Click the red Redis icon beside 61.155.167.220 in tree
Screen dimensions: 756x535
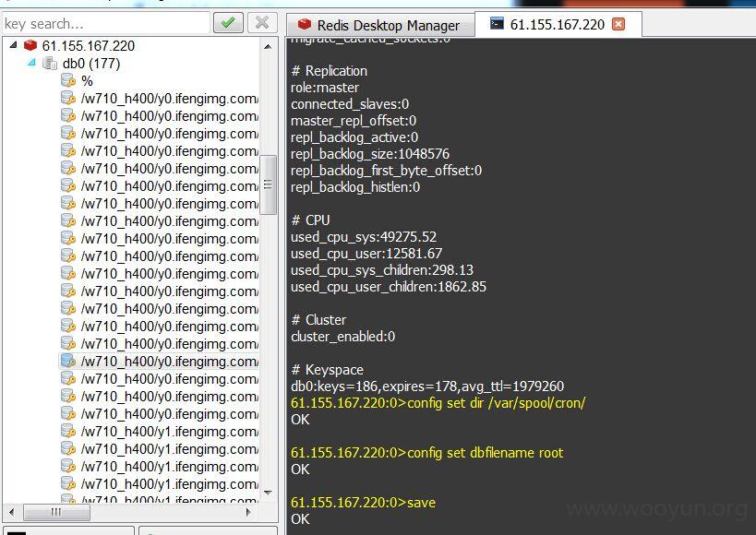pos(30,45)
